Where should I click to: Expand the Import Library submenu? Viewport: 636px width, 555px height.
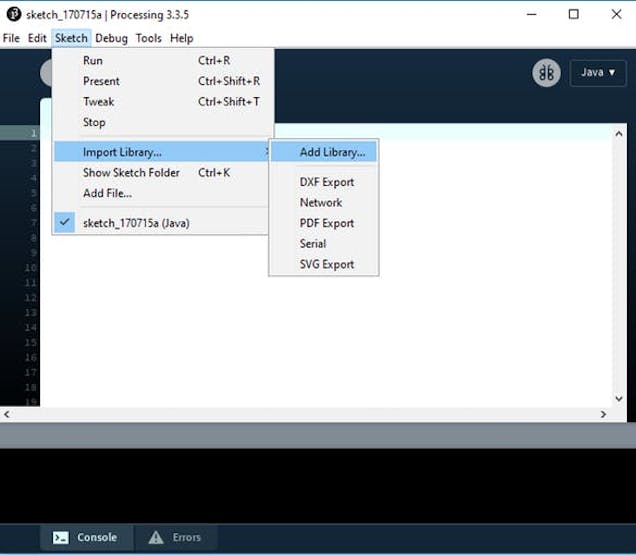[x=161, y=152]
